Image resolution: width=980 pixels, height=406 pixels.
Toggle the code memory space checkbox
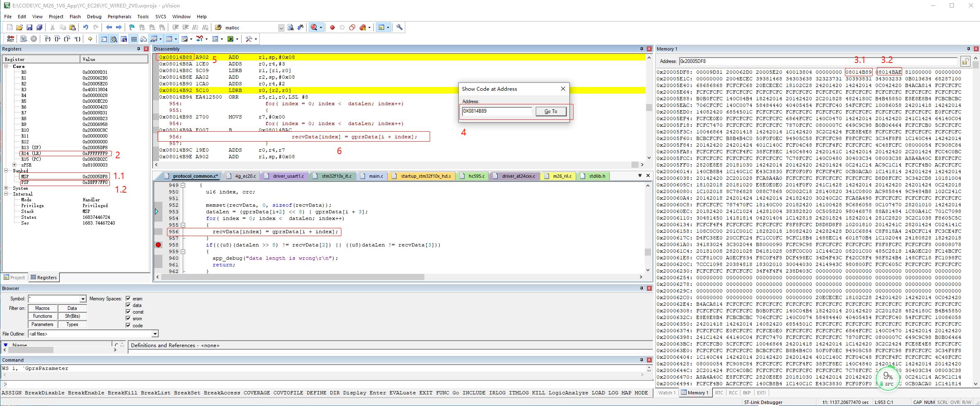click(128, 326)
